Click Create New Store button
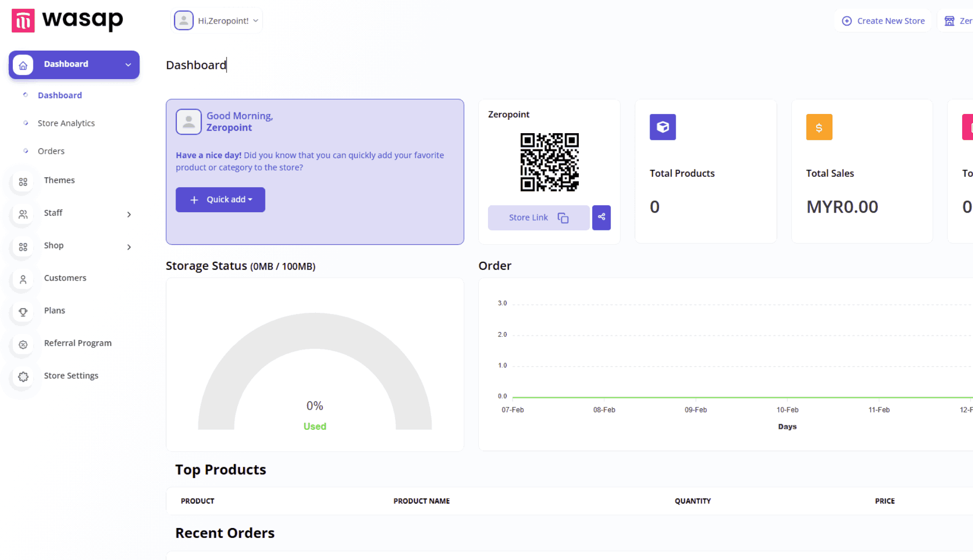The width and height of the screenshot is (973, 560). 883,21
